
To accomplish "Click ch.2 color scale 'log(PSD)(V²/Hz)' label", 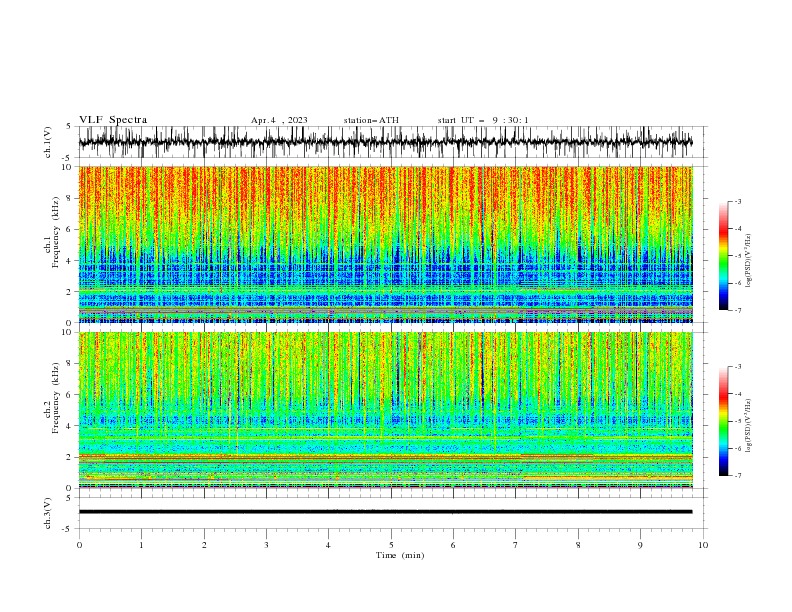I will 749,426.
